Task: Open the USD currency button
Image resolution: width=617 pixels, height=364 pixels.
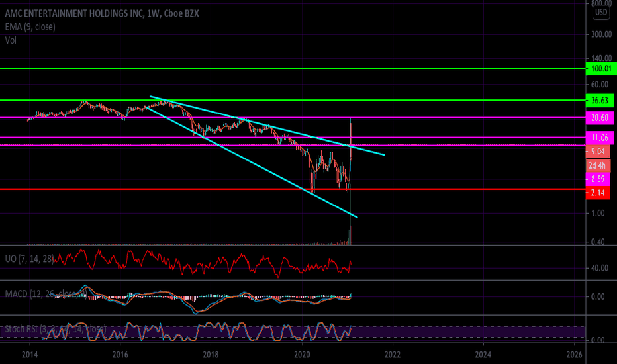Action: pos(601,13)
